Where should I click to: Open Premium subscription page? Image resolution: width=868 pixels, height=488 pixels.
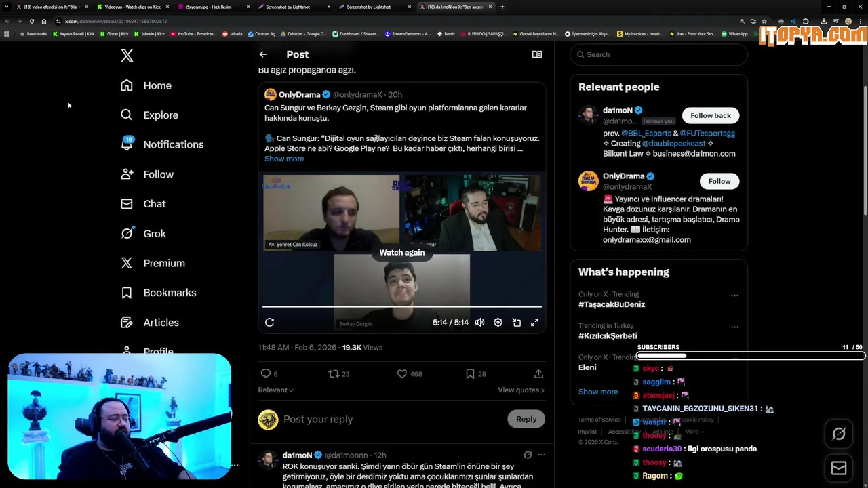click(x=152, y=263)
